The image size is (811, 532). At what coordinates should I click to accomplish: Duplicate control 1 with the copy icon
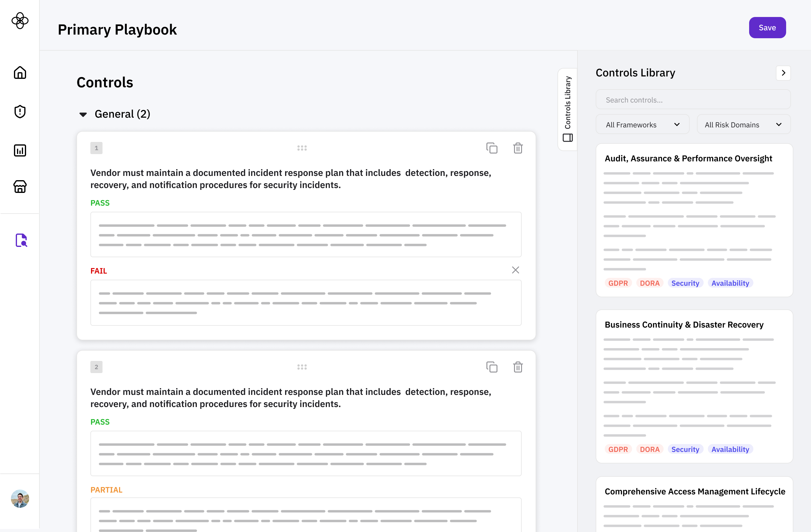pyautogui.click(x=492, y=148)
